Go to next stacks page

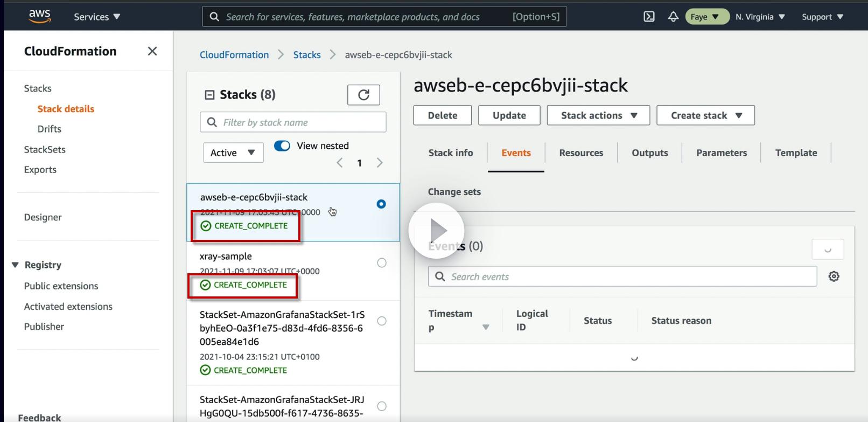point(380,163)
